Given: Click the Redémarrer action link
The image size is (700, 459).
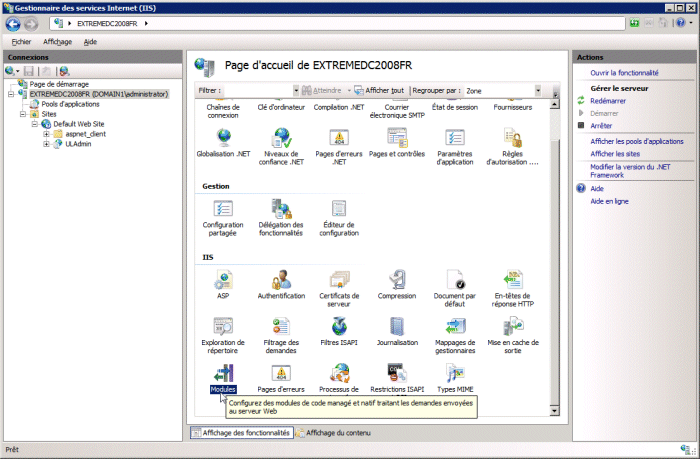Looking at the screenshot, I should click(x=608, y=101).
